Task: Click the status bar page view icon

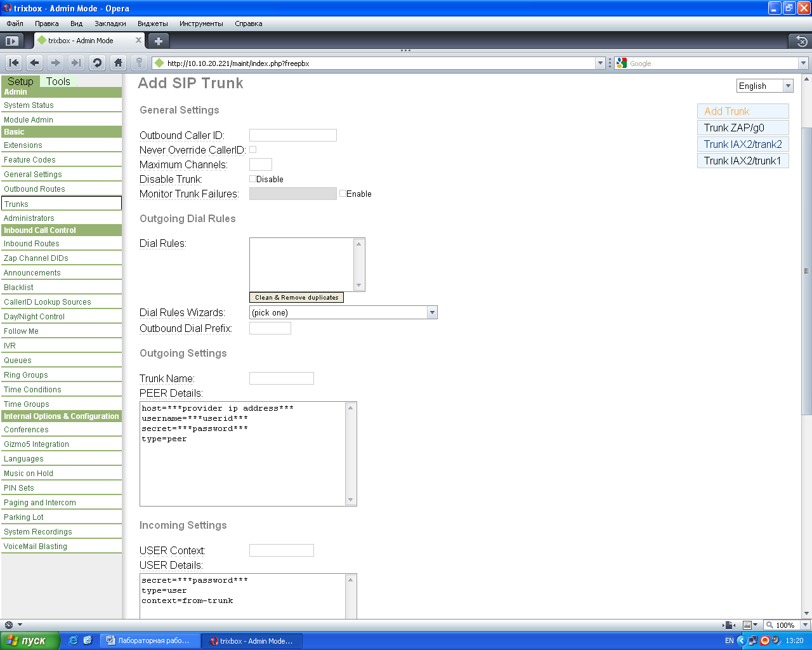Action: (x=730, y=625)
